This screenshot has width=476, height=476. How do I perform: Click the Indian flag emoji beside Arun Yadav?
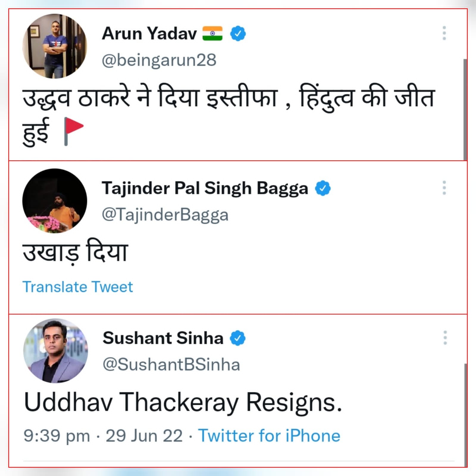212,33
